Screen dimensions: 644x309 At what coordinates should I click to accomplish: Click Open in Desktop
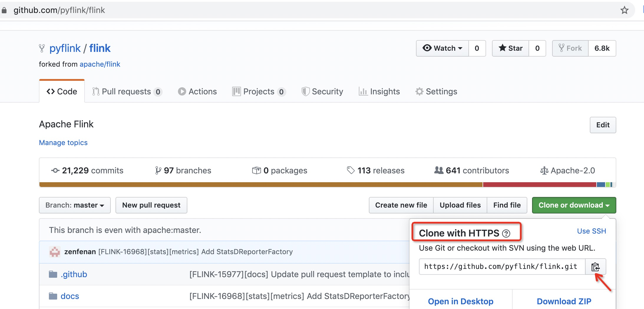461,301
